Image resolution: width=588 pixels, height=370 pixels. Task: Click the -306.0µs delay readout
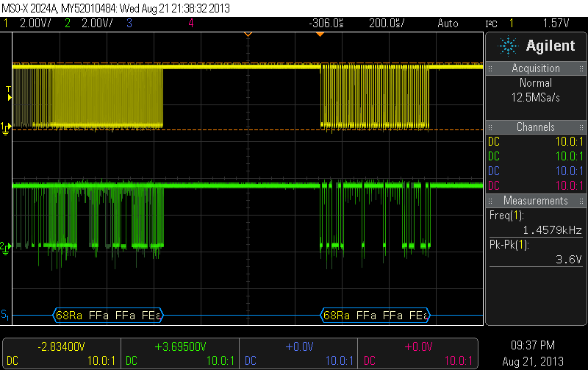[326, 24]
